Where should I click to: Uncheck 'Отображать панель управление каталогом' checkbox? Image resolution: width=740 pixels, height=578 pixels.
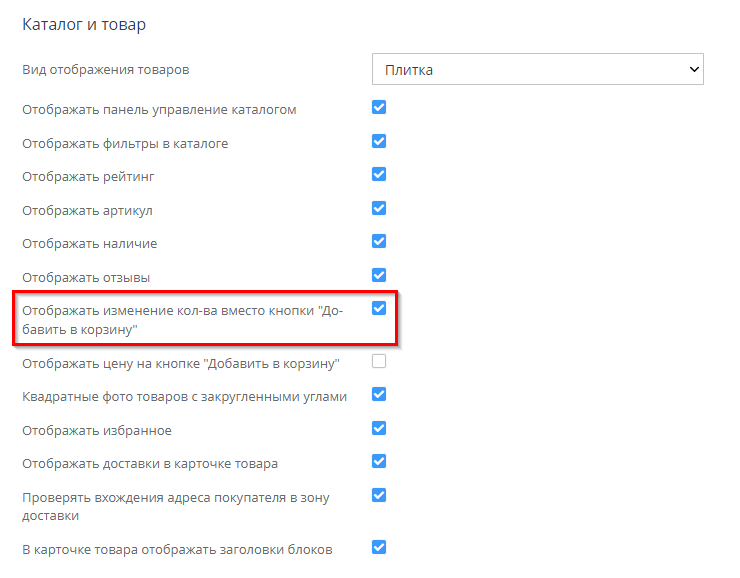[x=379, y=107]
